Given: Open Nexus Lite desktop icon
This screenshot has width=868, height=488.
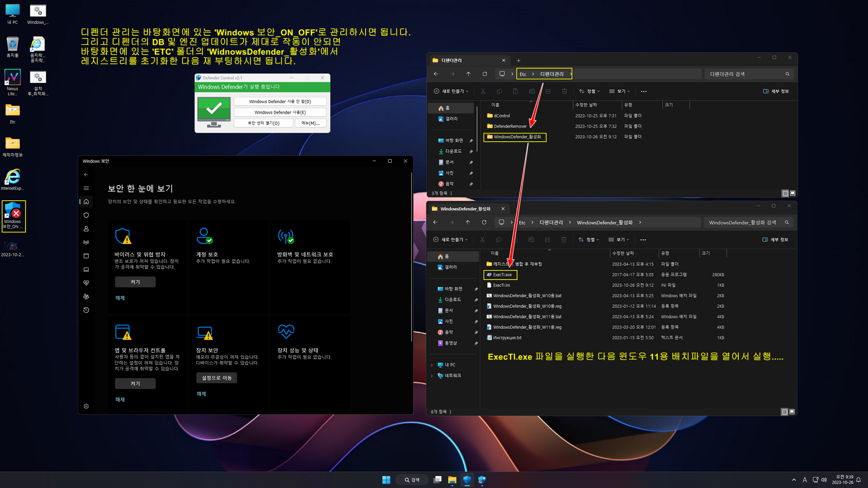Looking at the screenshot, I should [x=13, y=83].
